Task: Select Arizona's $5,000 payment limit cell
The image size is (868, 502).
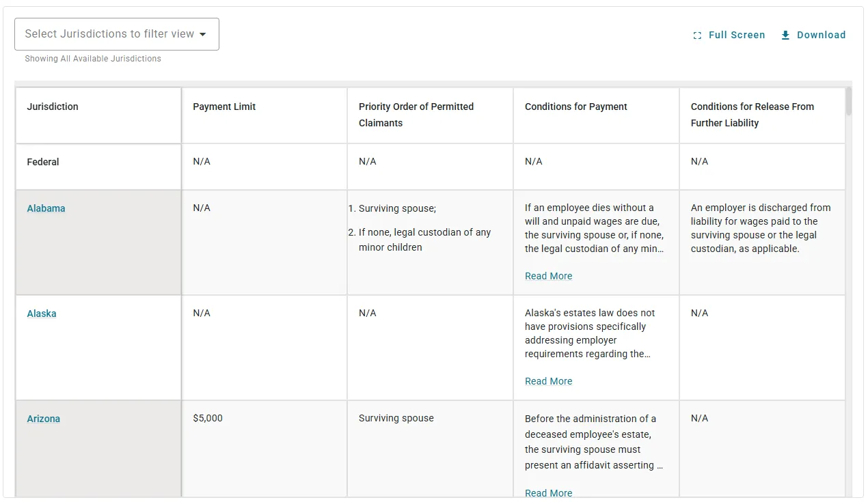Action: pos(208,418)
